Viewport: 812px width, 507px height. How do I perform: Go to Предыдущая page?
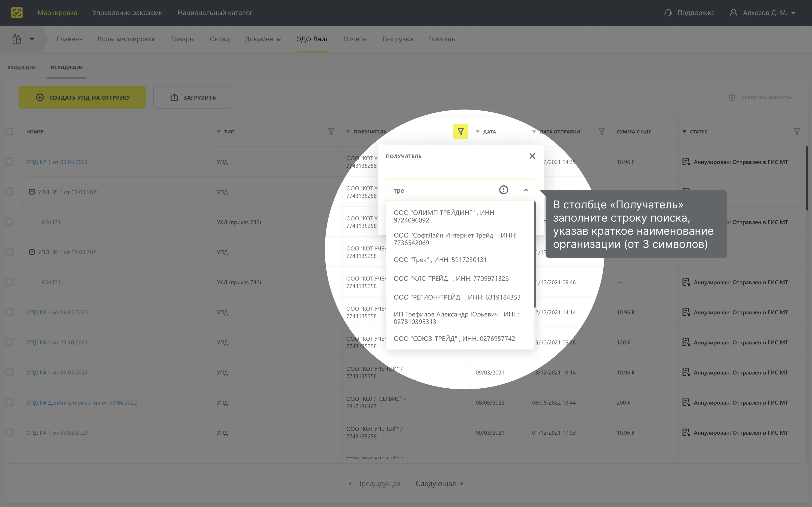click(x=375, y=484)
